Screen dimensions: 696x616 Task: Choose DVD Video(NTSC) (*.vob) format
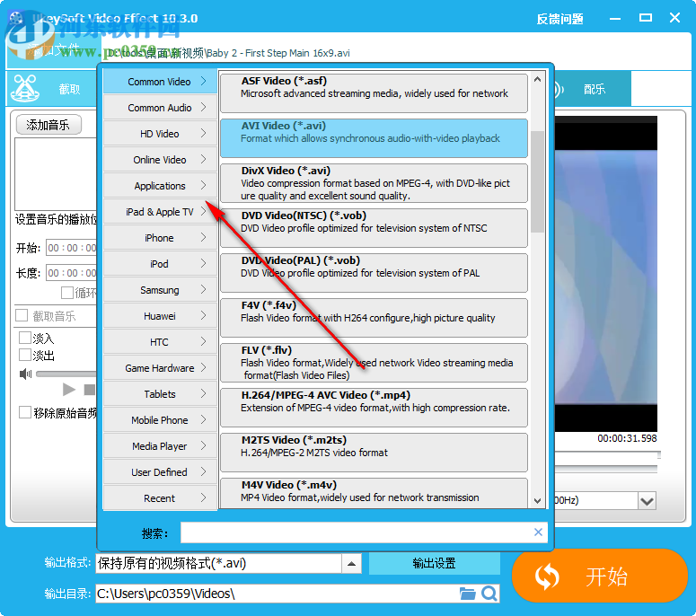374,228
